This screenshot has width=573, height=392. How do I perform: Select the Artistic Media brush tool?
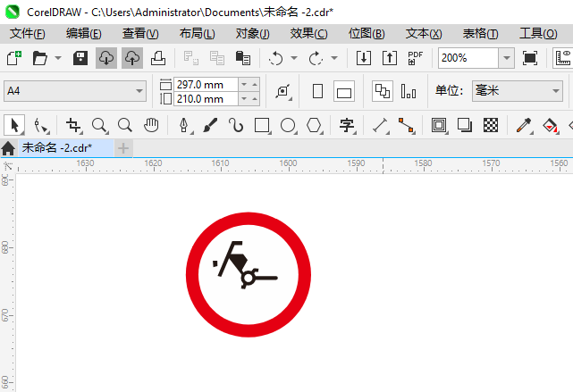(x=210, y=126)
